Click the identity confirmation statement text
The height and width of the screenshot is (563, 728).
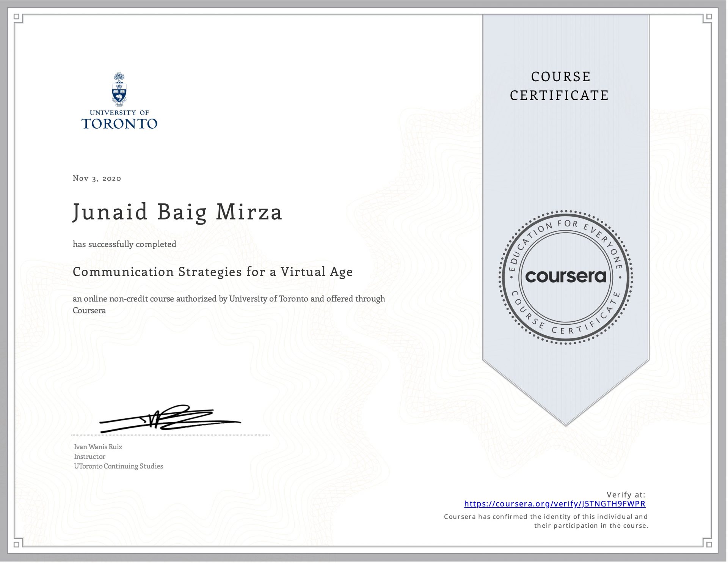(546, 521)
